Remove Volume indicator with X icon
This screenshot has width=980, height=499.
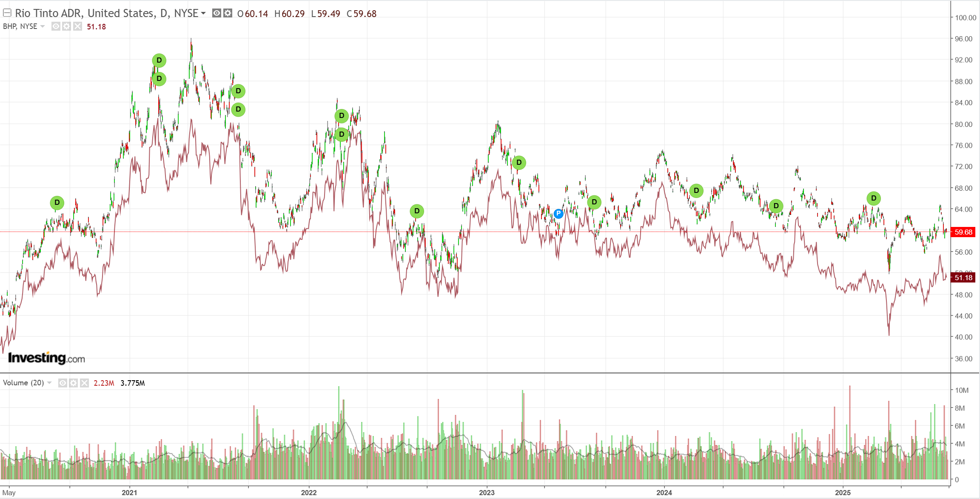85,383
